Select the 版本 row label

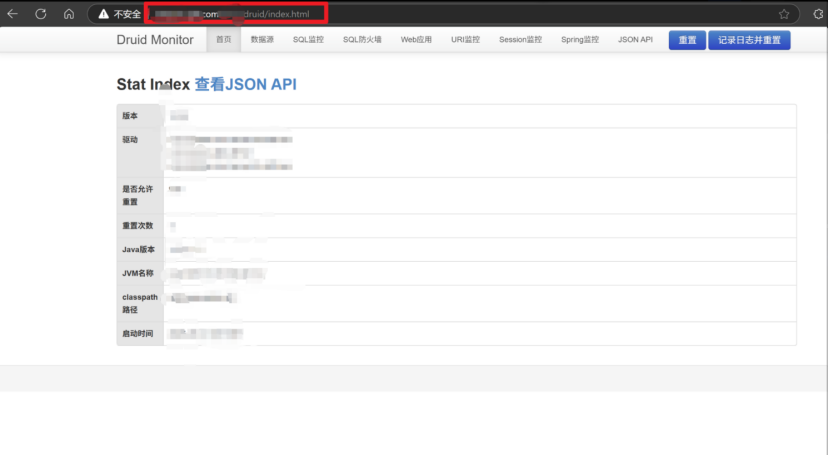point(130,116)
